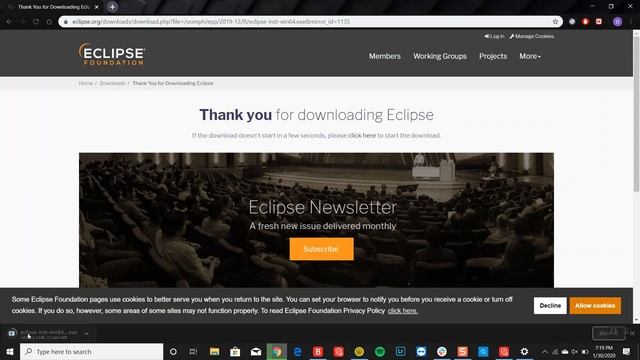Open Windows Settings gear on taskbar
Image resolution: width=640 pixels, height=360 pixels.
point(524,351)
